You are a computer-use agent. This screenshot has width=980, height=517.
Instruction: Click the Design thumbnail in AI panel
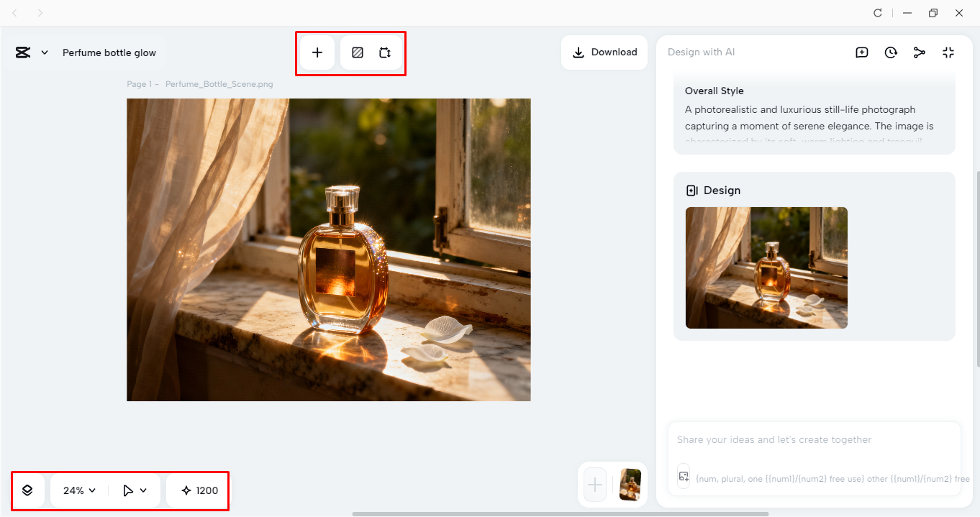pyautogui.click(x=766, y=268)
